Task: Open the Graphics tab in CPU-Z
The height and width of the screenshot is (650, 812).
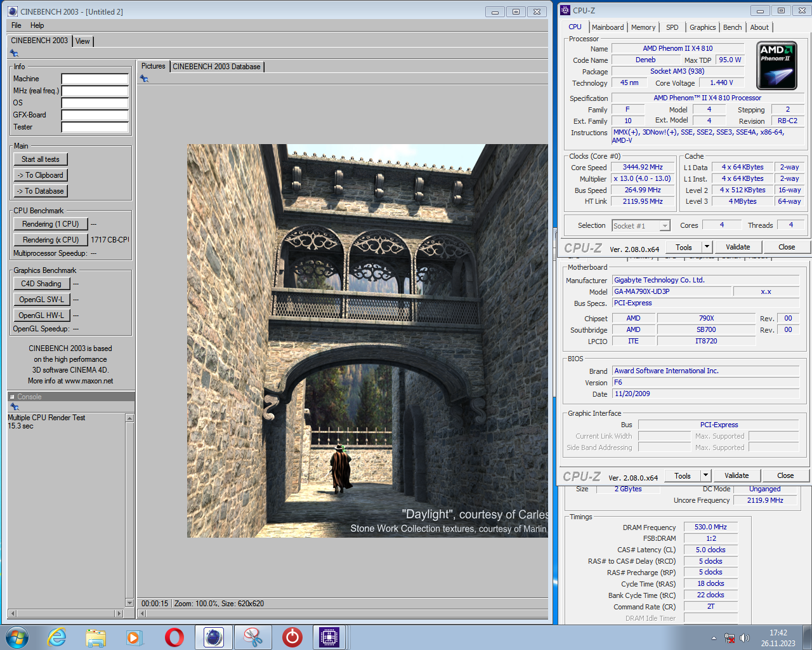Action: (x=703, y=27)
